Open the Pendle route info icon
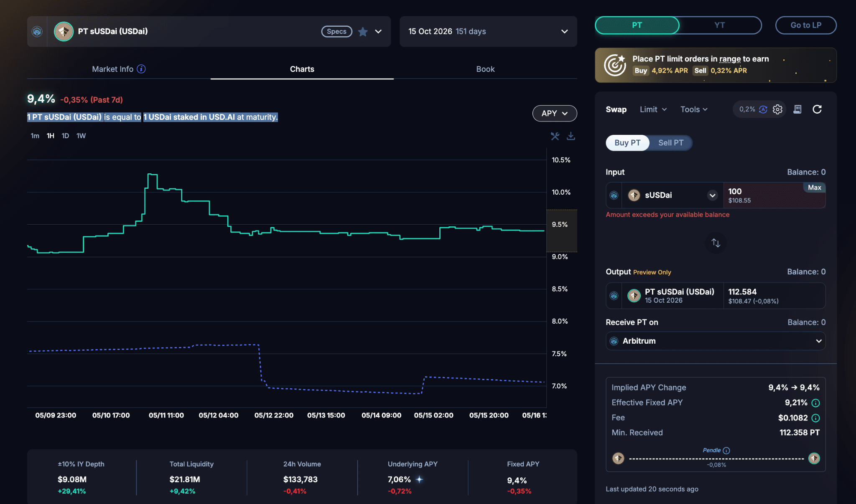The height and width of the screenshot is (504, 856). [726, 451]
